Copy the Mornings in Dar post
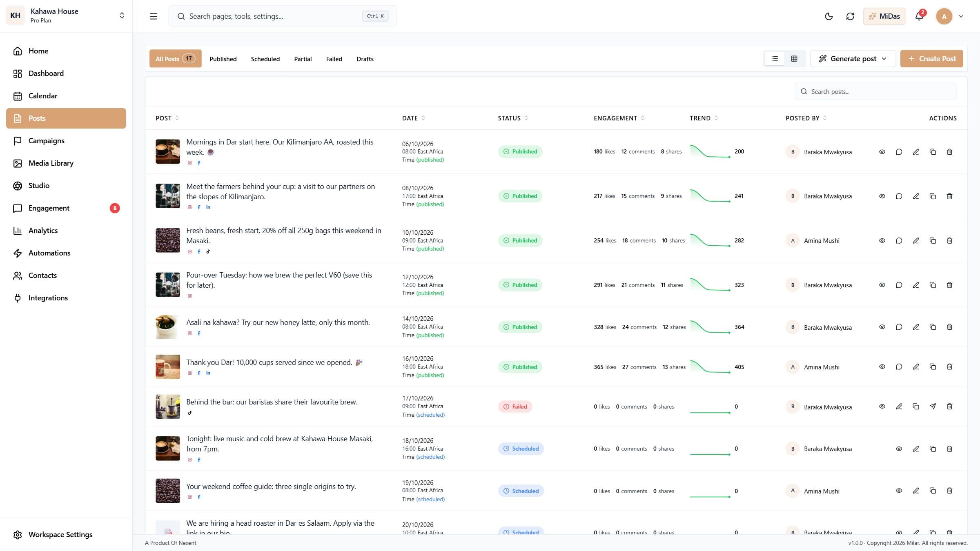The image size is (980, 551). [x=933, y=152]
